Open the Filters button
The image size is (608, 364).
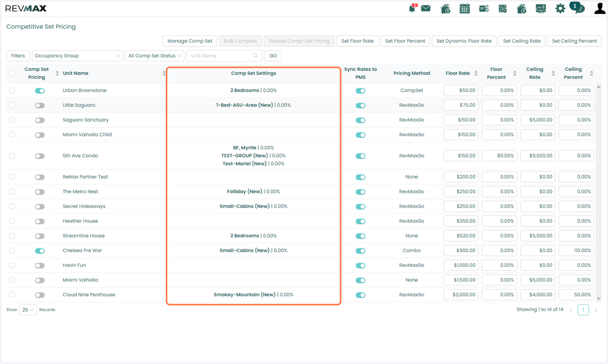tap(18, 56)
